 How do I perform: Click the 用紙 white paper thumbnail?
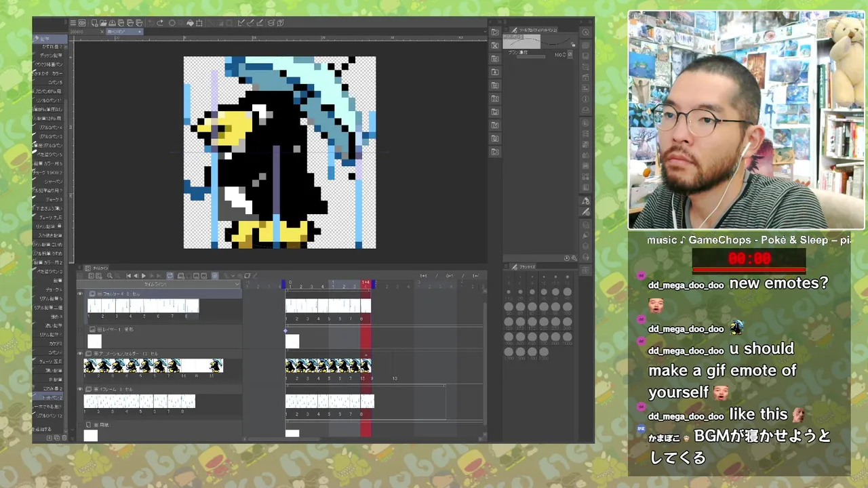click(x=90, y=435)
